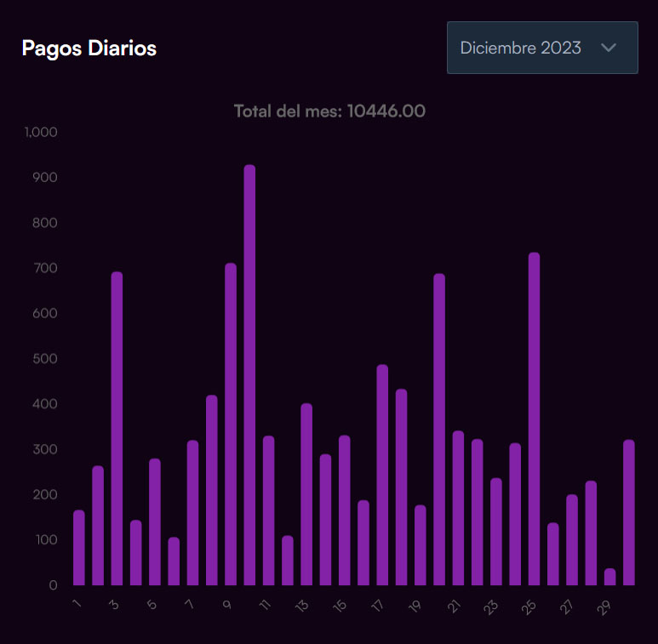Click the Pagos Diarios heading
Viewport: 658px width, 644px height.
point(89,48)
